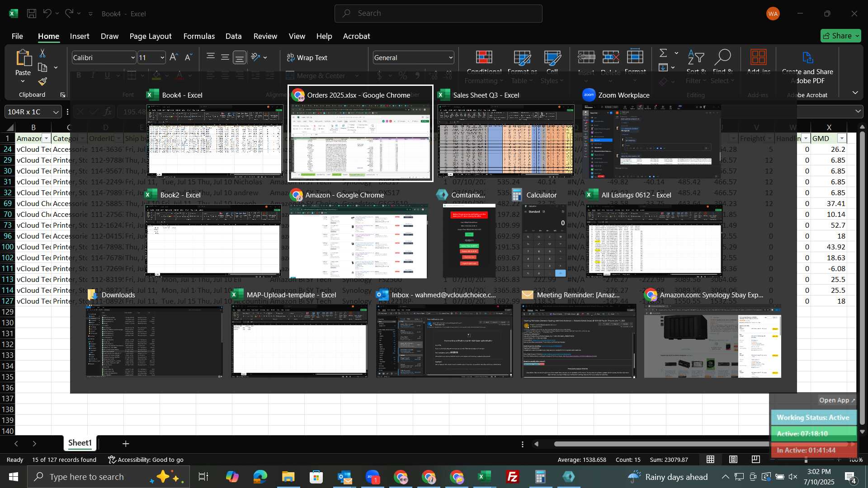Image resolution: width=868 pixels, height=488 pixels.
Task: Open the File menu
Action: click(17, 36)
